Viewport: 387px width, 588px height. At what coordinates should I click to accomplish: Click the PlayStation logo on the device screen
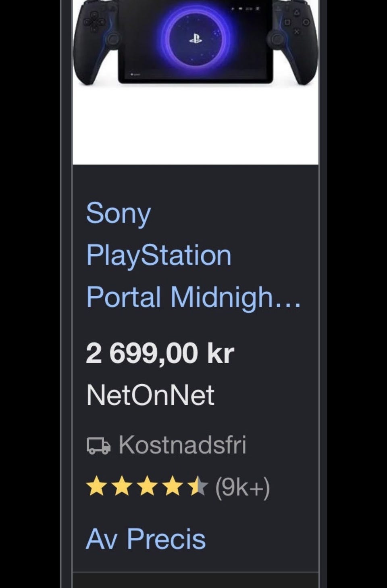[196, 38]
